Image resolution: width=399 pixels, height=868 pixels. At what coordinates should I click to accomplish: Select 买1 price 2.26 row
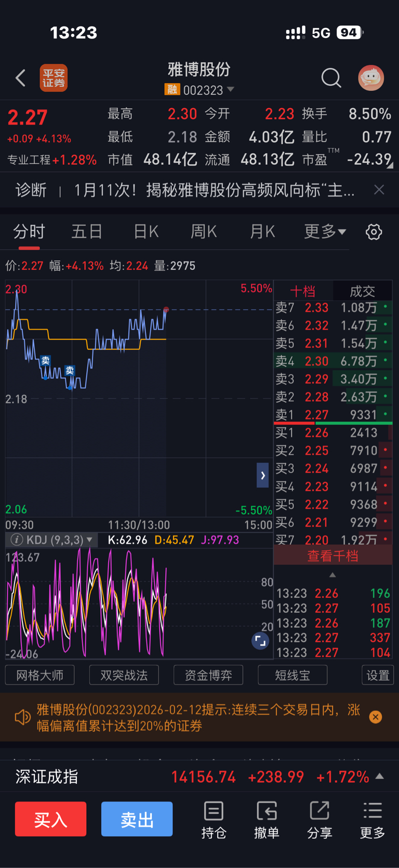333,432
